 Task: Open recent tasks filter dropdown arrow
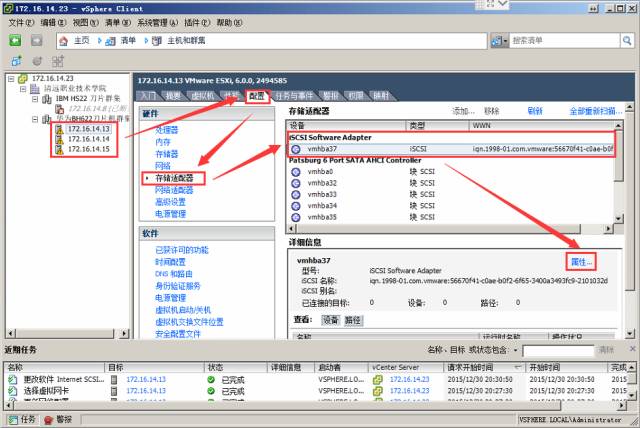point(516,350)
